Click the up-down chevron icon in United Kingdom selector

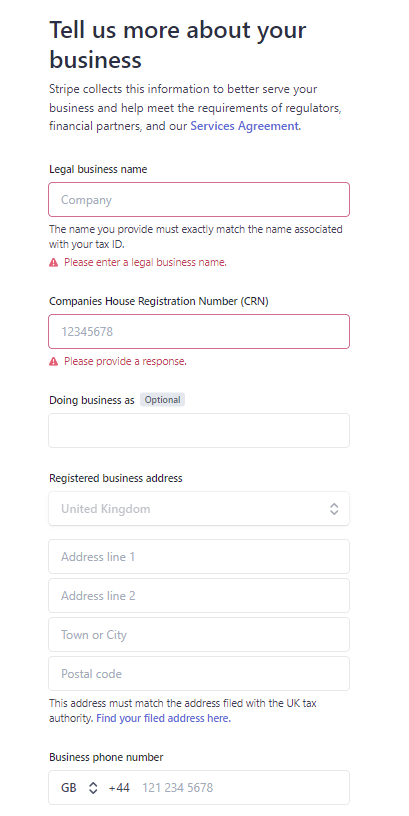(334, 509)
